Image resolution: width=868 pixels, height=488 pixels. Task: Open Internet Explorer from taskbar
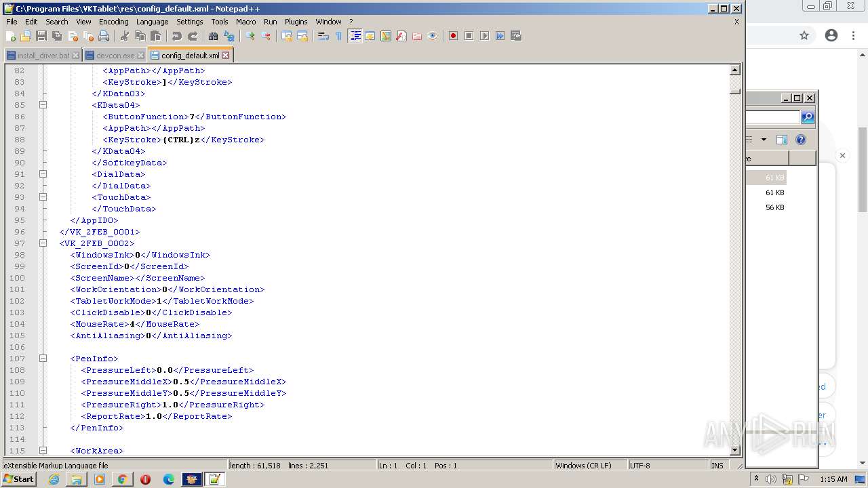[x=54, y=479]
